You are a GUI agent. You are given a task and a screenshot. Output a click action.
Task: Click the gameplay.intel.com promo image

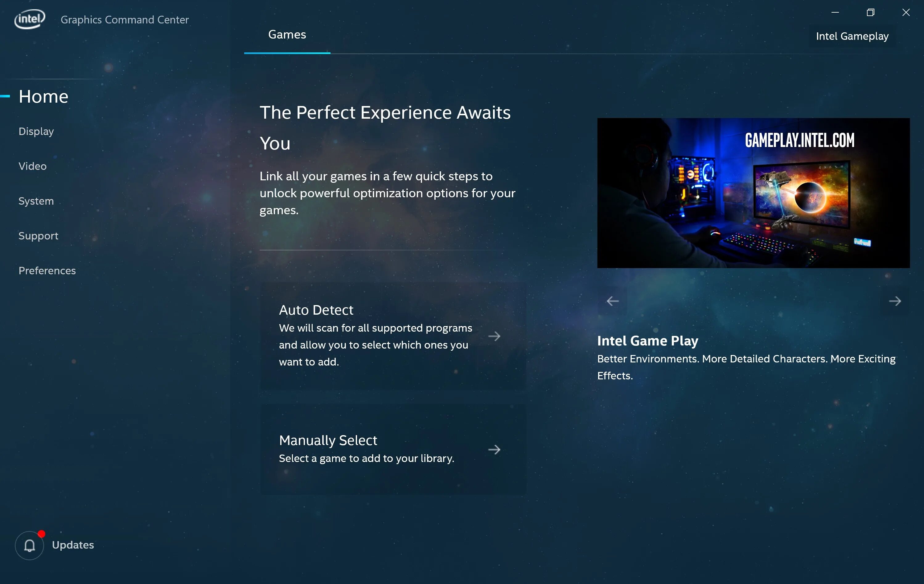pos(753,193)
